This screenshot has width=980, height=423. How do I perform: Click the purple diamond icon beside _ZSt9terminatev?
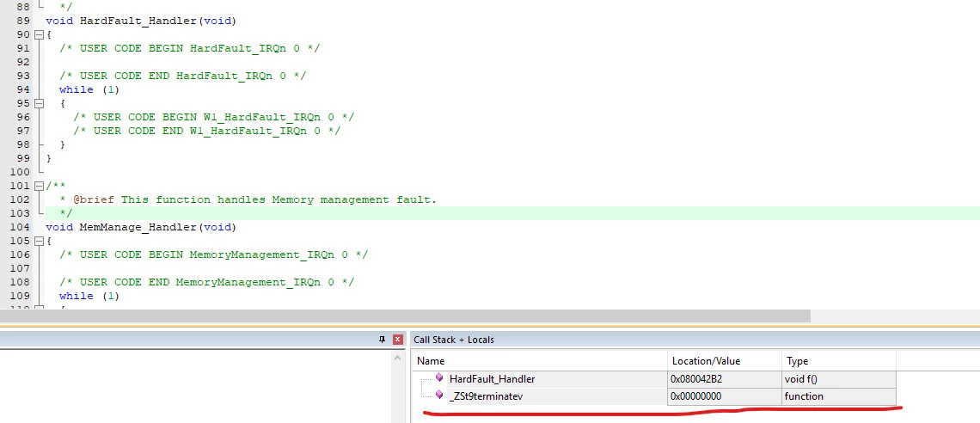pos(439,395)
